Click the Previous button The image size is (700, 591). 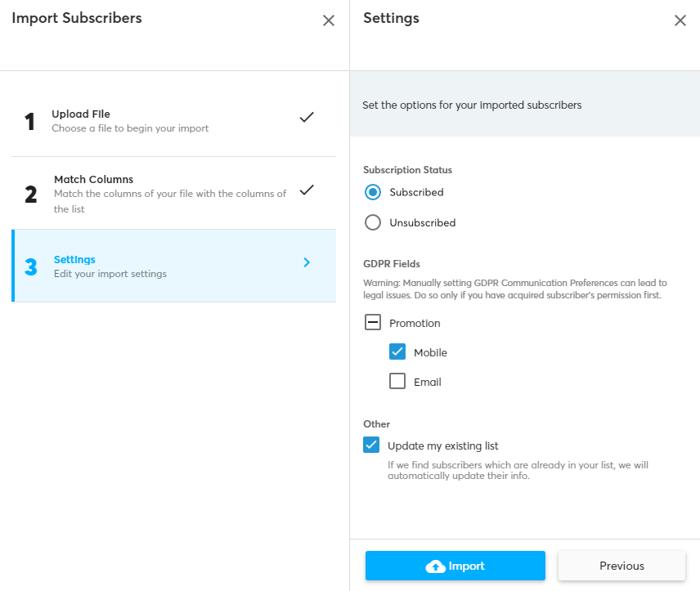point(621,566)
